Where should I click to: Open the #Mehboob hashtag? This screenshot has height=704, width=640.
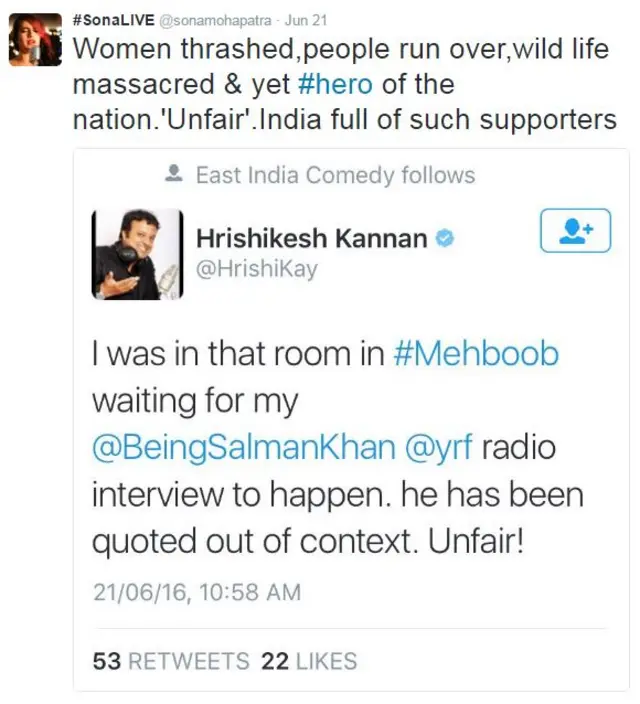(x=476, y=355)
